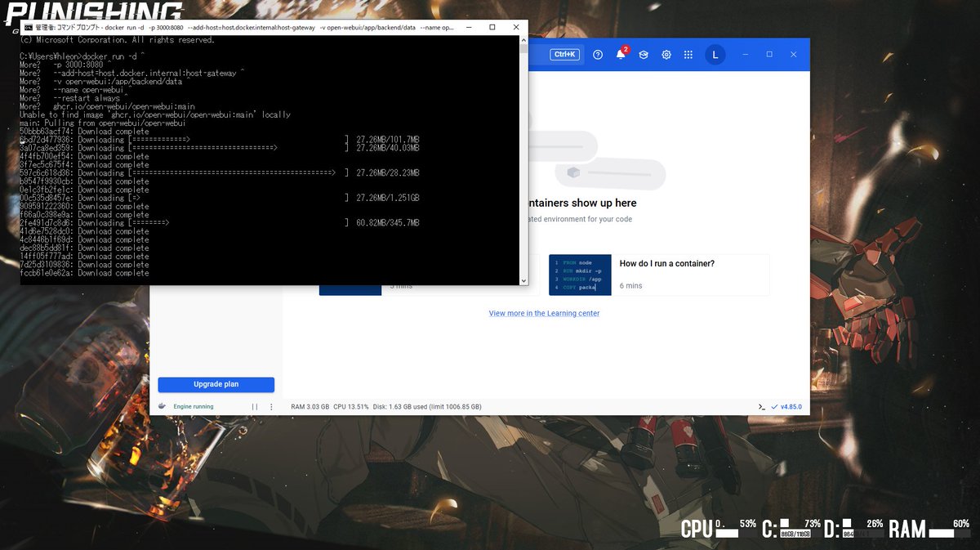The image size is (980, 550).
Task: Open the L account avatar menu
Action: point(715,55)
